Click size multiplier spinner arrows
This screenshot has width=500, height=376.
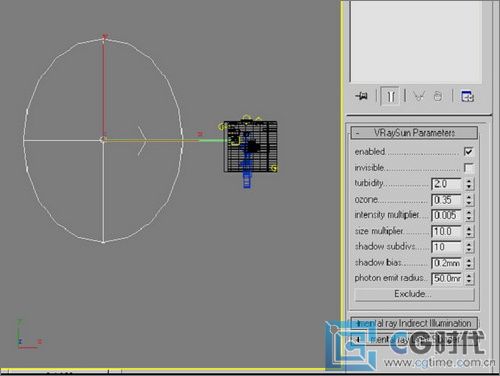pyautogui.click(x=469, y=231)
